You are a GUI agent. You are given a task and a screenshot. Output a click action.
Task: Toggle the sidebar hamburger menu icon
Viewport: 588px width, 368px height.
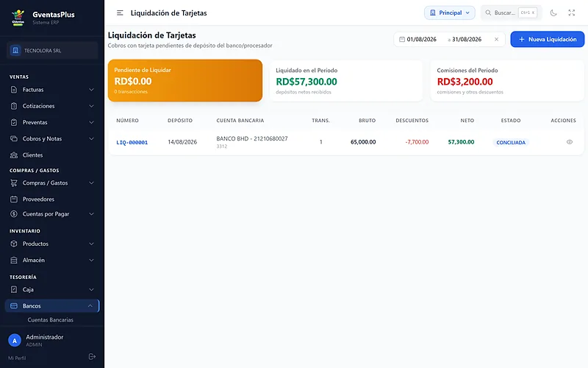pos(120,13)
